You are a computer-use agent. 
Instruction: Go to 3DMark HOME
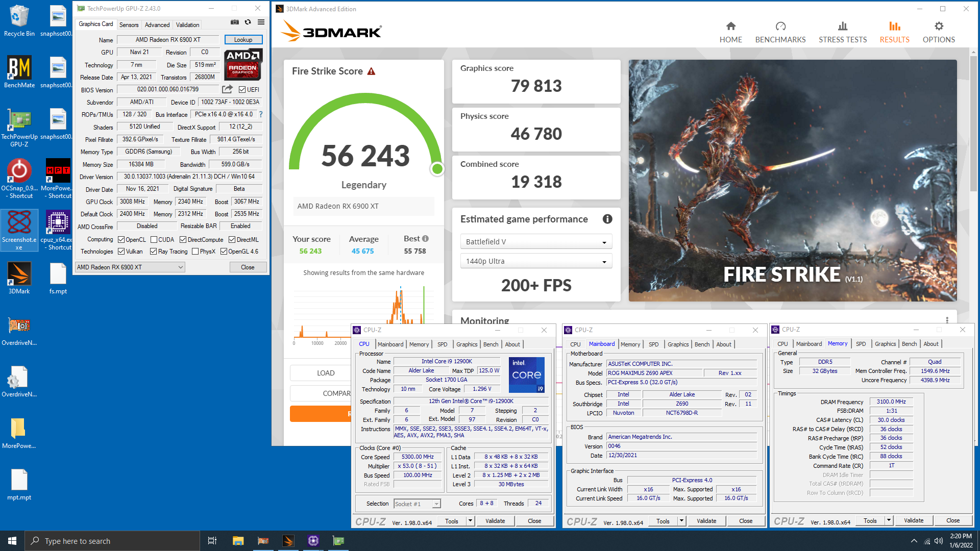pyautogui.click(x=730, y=32)
